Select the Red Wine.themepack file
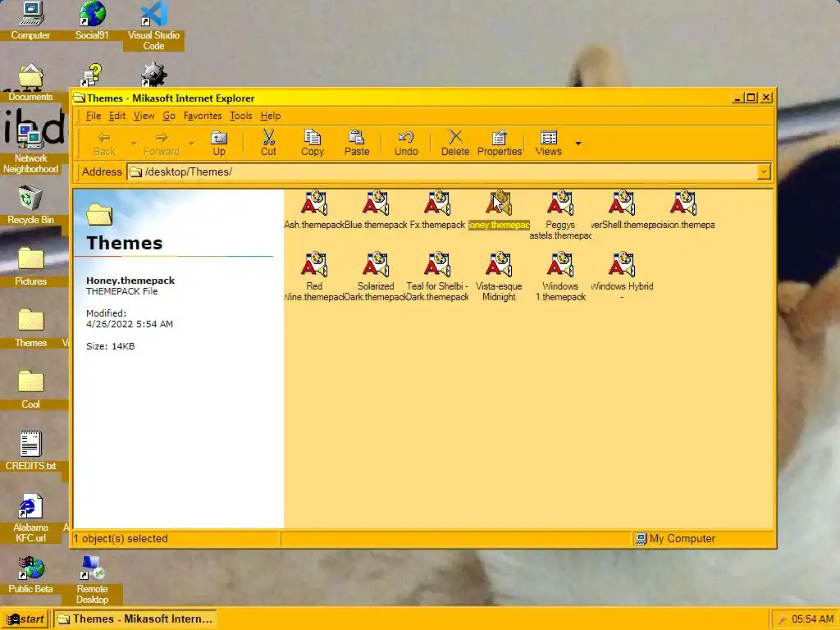840x630 pixels. 314,265
